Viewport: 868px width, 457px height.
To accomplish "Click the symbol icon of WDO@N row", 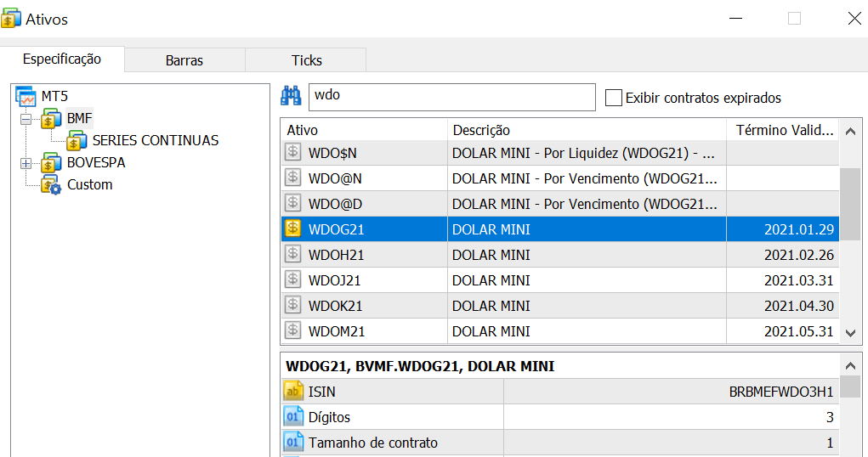I will point(292,178).
